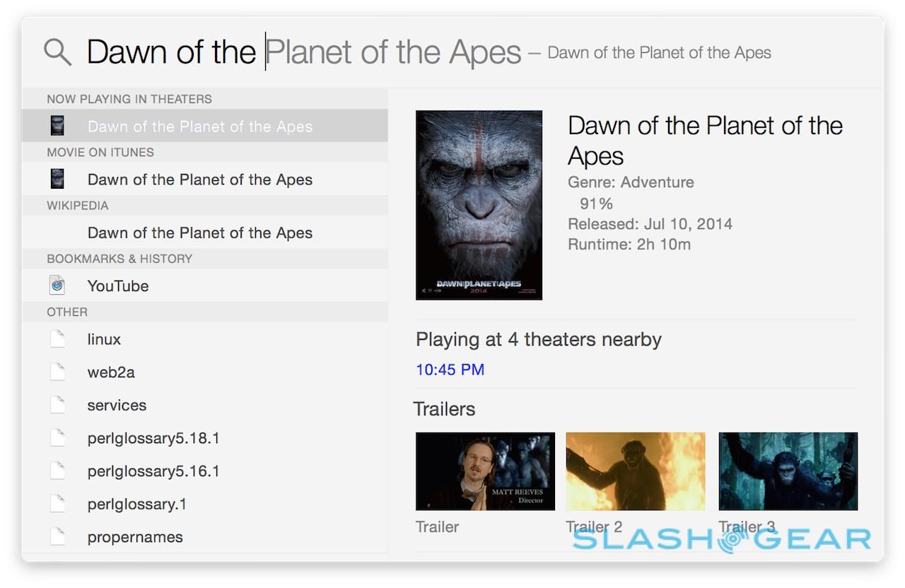Click the YouTube bookmark icon

(x=57, y=286)
